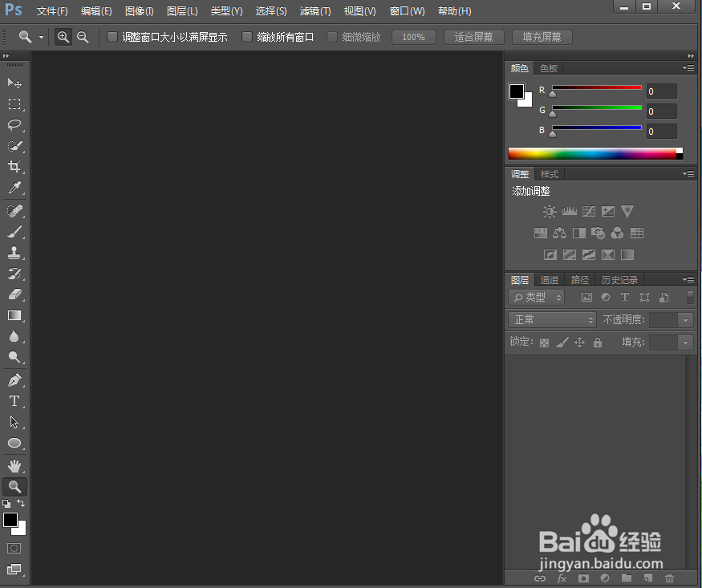Open the 不透明度 dropdown arrow

pos(685,320)
